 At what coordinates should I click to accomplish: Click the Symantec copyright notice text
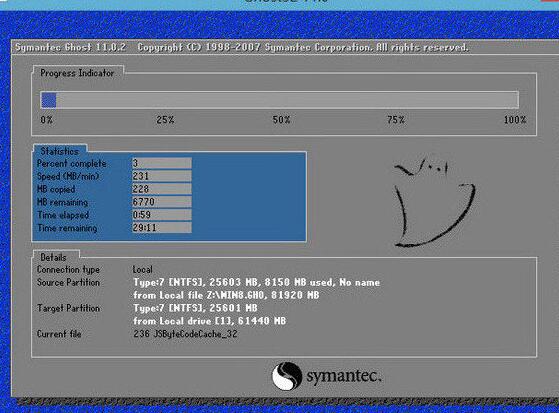click(303, 47)
